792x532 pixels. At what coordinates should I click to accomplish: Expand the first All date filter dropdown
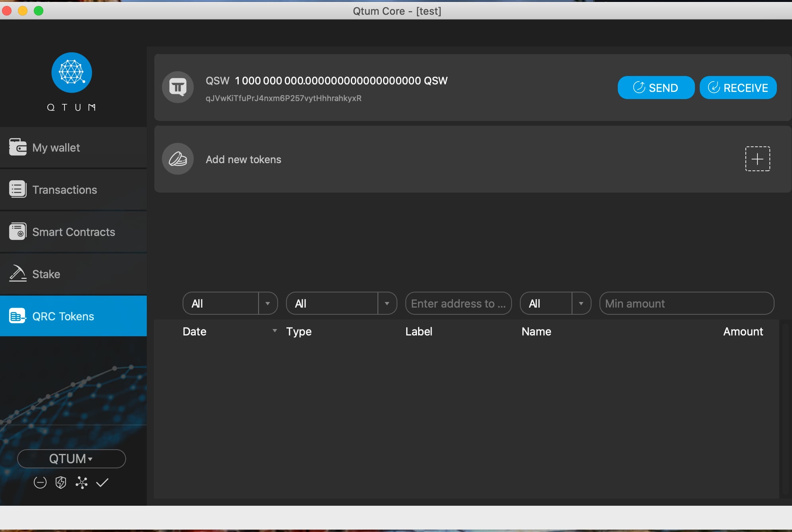click(x=268, y=304)
